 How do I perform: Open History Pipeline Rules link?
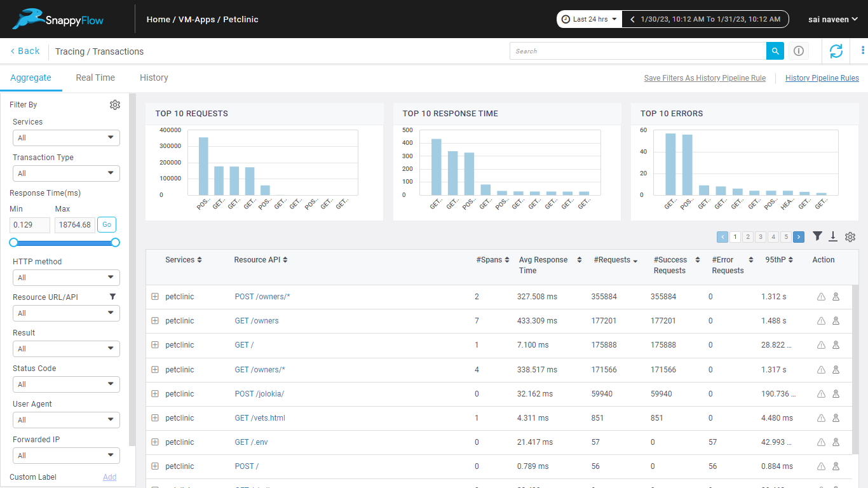tap(822, 78)
